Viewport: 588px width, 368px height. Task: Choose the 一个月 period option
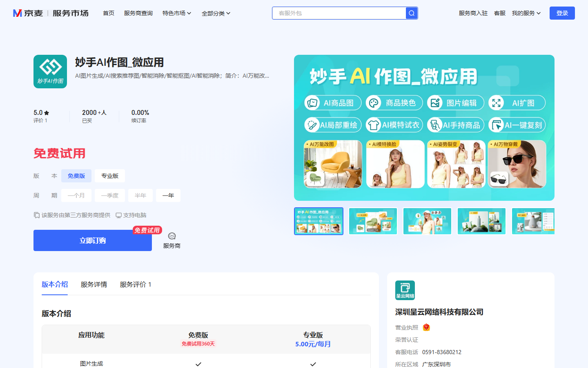pyautogui.click(x=76, y=195)
